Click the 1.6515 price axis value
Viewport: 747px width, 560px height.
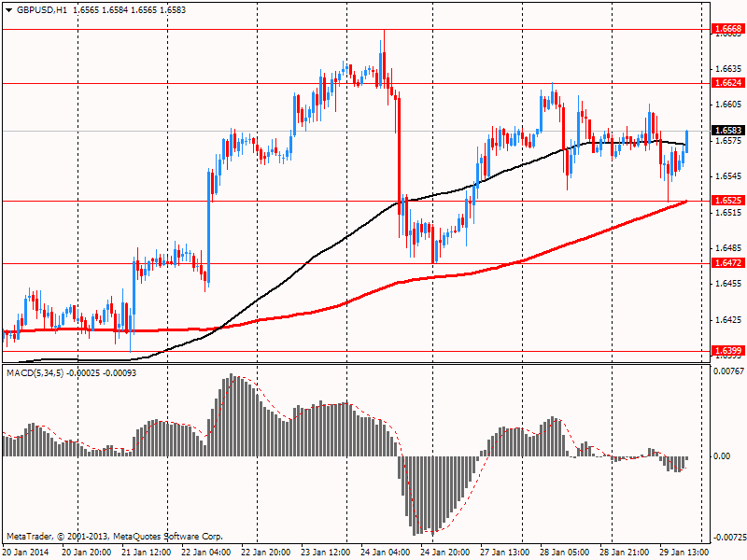pyautogui.click(x=728, y=212)
